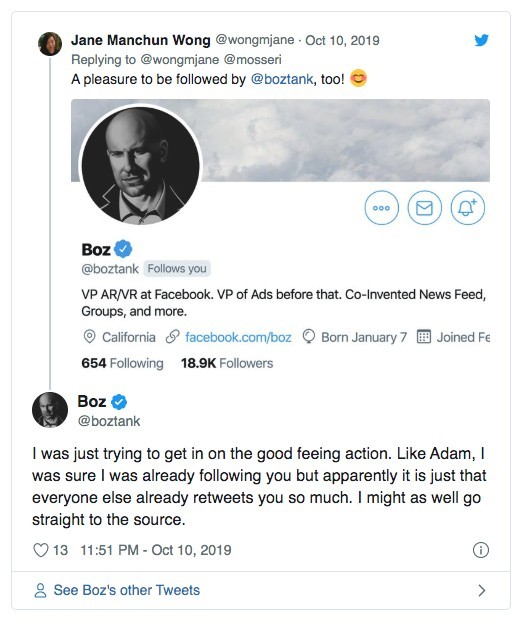Click the envelope message icon
The height and width of the screenshot is (625, 522).
(424, 208)
